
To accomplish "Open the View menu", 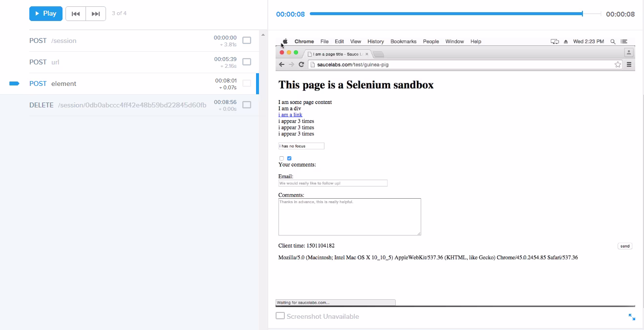I will pyautogui.click(x=356, y=41).
